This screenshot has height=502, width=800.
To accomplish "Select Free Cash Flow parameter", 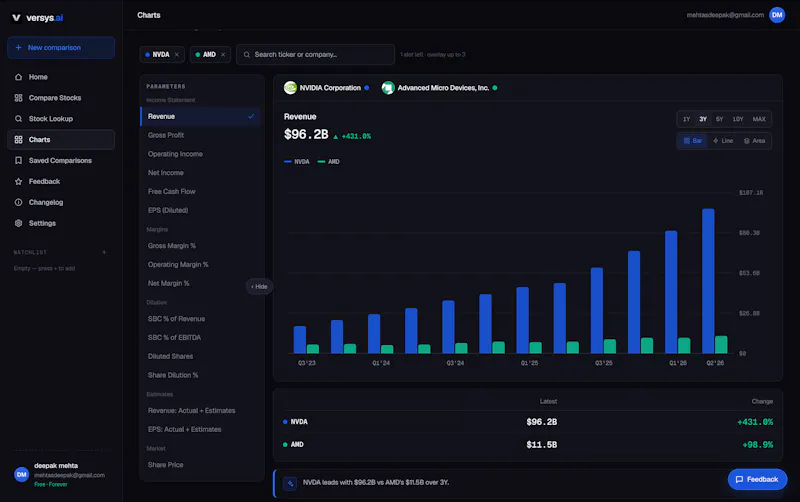I will pyautogui.click(x=200, y=192).
